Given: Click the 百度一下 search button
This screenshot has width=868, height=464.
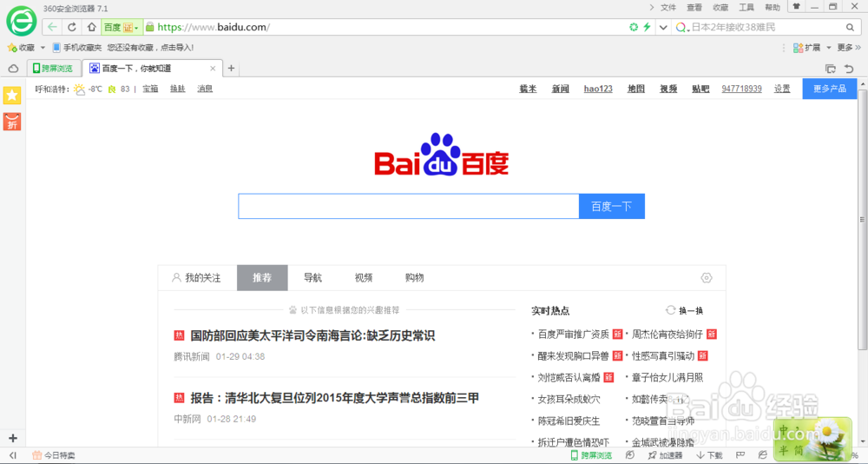Looking at the screenshot, I should click(612, 206).
